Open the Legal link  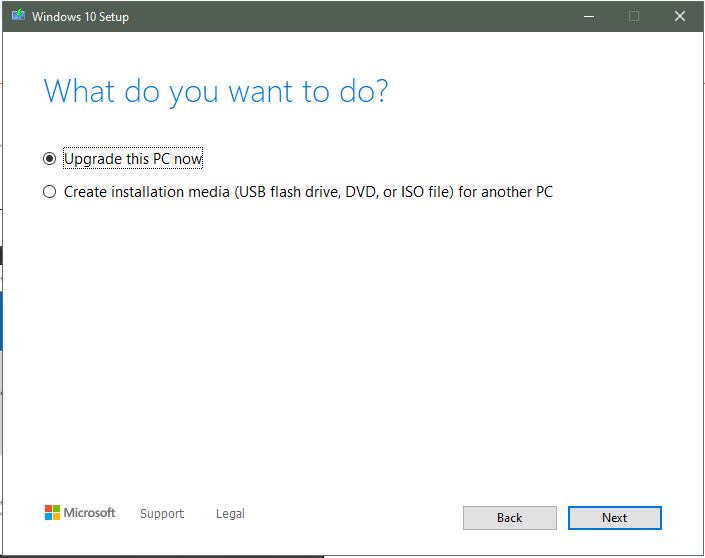(x=230, y=513)
